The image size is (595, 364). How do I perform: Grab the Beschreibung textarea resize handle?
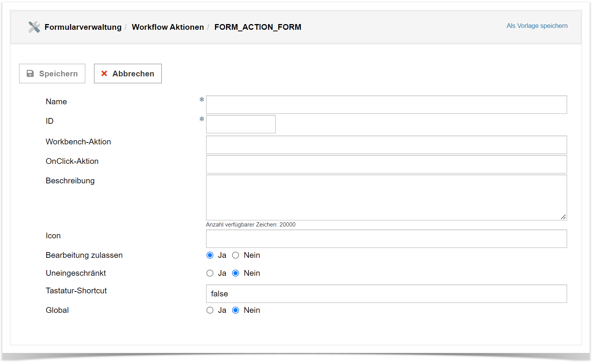(563, 217)
